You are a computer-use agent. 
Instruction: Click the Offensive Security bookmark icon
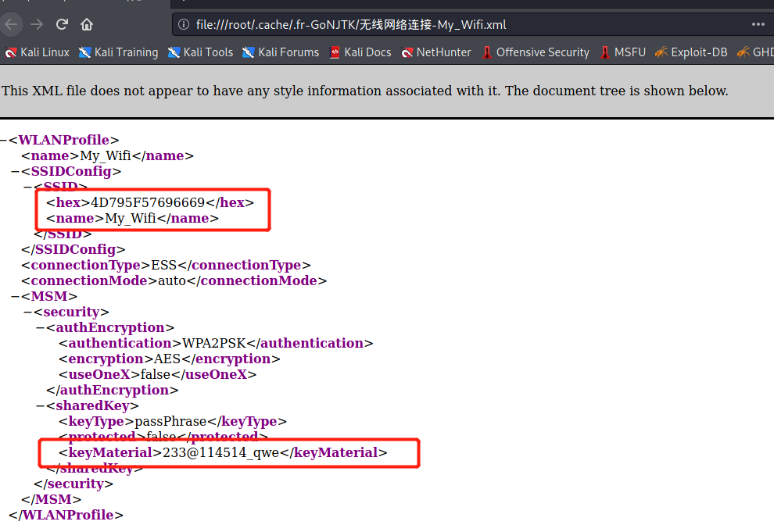point(487,52)
